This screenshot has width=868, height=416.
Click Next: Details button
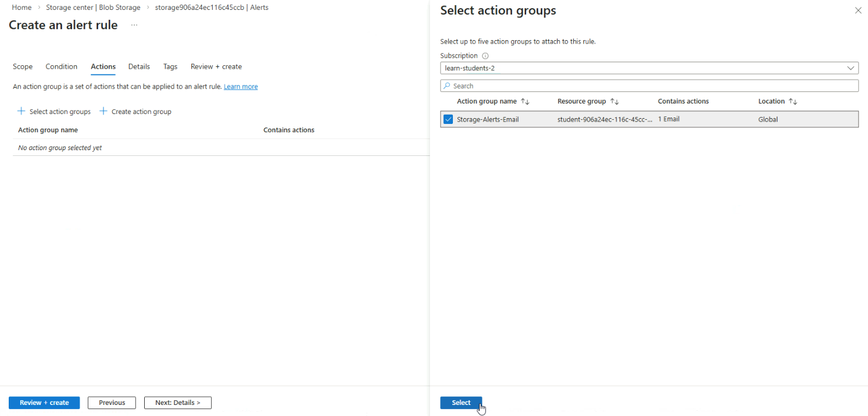click(x=177, y=403)
